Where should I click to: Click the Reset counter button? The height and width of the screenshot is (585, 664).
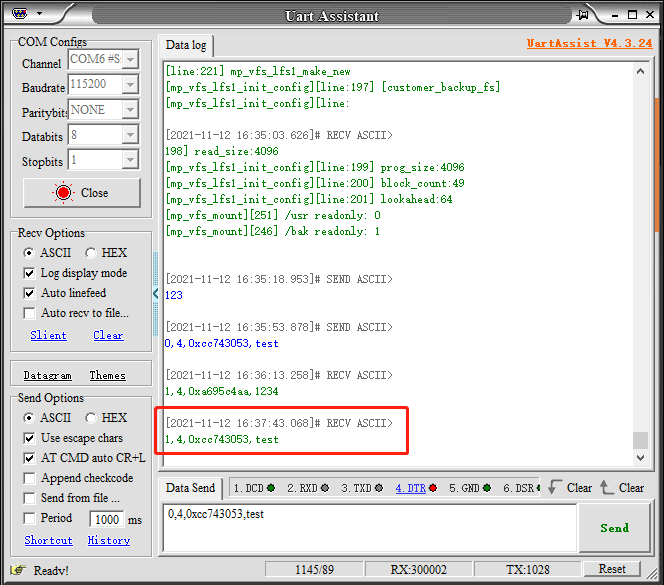612,569
